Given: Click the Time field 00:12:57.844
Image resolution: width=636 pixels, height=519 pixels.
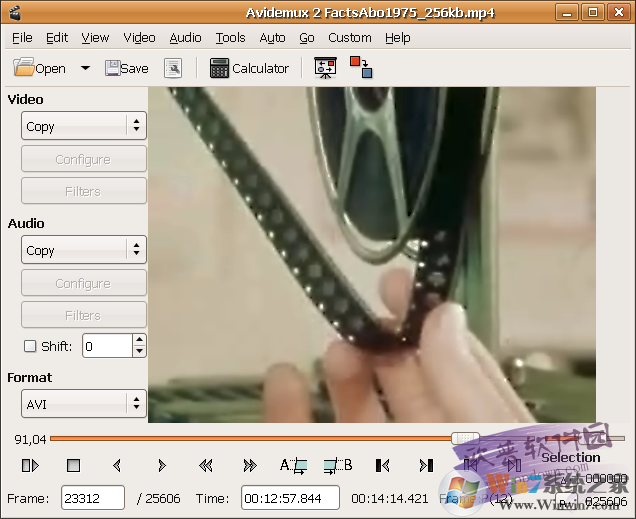Looking at the screenshot, I should click(x=290, y=498).
